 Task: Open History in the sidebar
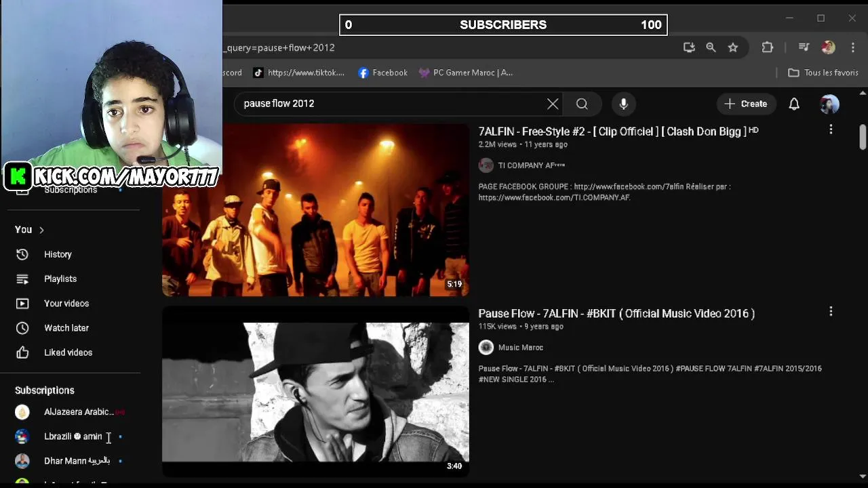tap(58, 254)
